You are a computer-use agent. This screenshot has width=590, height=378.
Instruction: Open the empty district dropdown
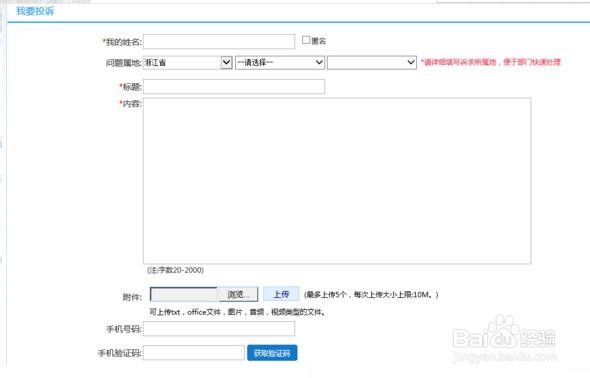(x=372, y=62)
